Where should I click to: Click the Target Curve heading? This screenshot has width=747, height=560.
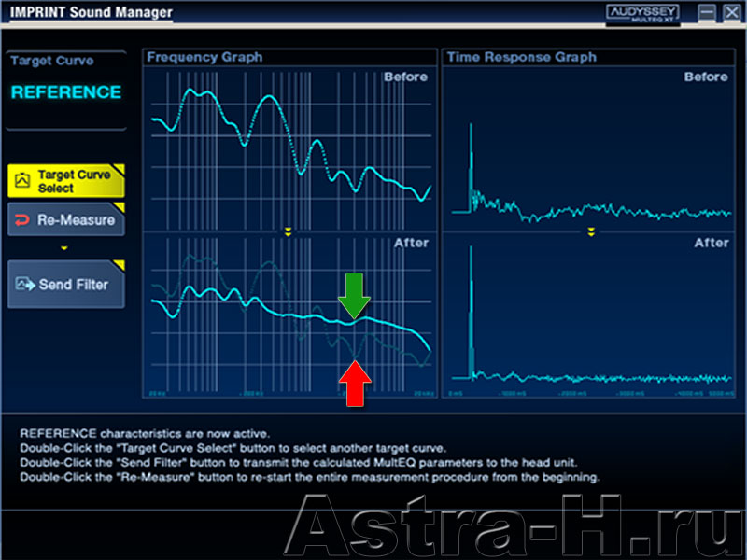coord(52,61)
